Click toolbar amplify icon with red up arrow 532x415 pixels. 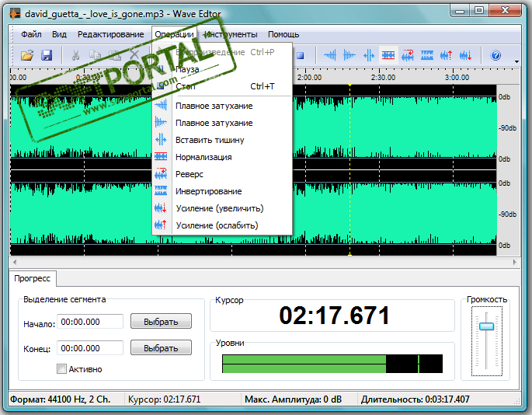(x=446, y=55)
